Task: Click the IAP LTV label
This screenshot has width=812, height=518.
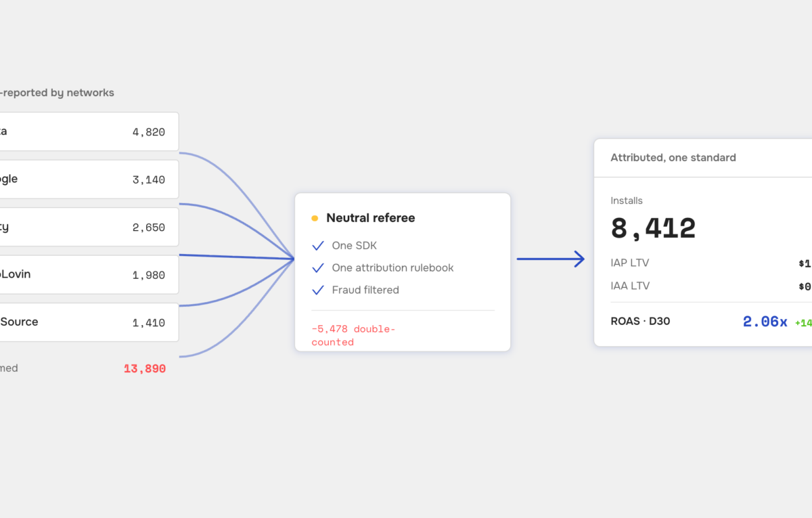Action: 629,263
